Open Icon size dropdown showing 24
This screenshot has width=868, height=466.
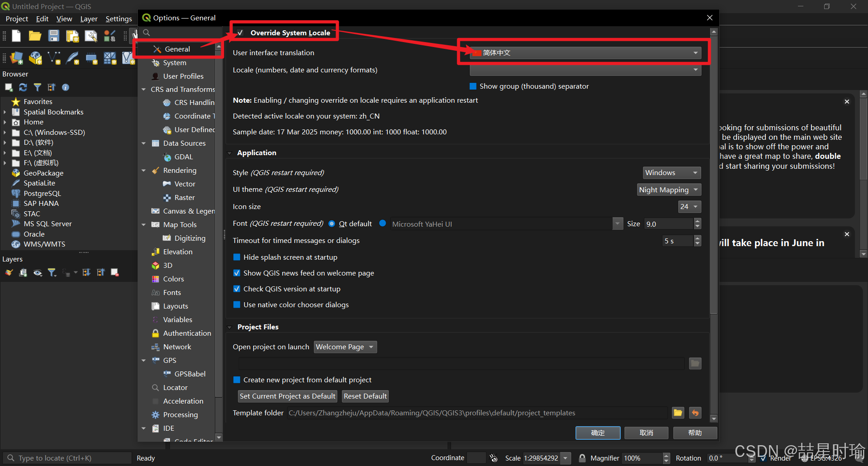pos(690,206)
